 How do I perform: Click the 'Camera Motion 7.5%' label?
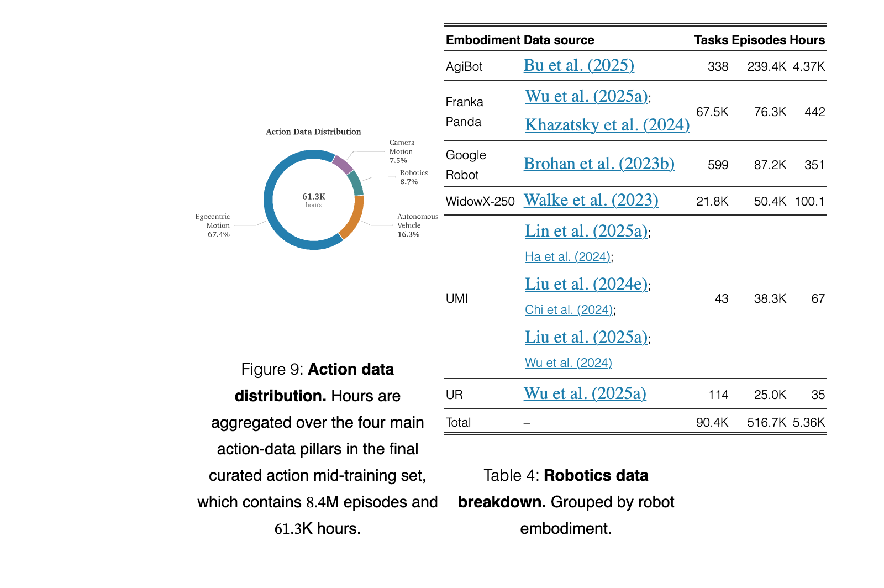point(402,151)
